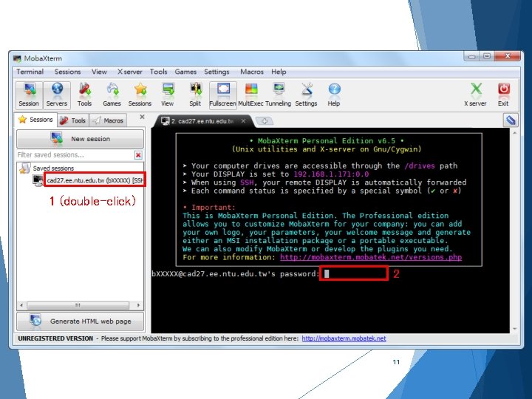Open a new terminal tab with plus
Viewport: 532px width, 399px height.
tap(265, 121)
